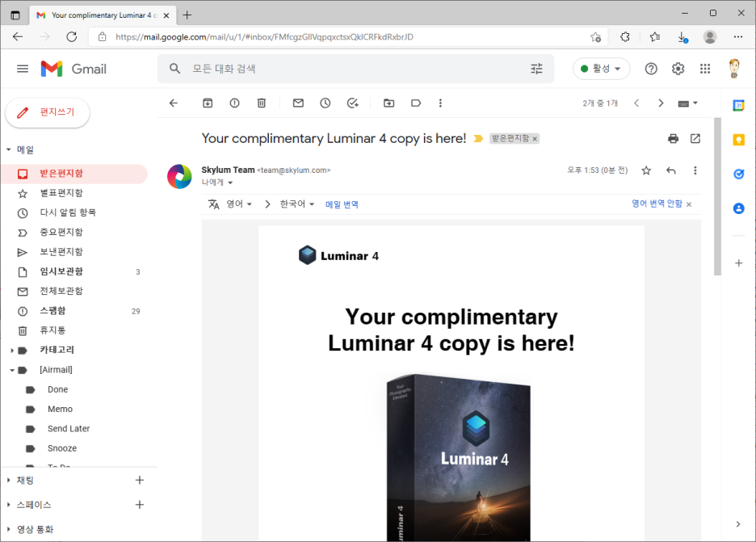Delete this email with trash icon
This screenshot has width=756, height=542.
pyautogui.click(x=262, y=103)
